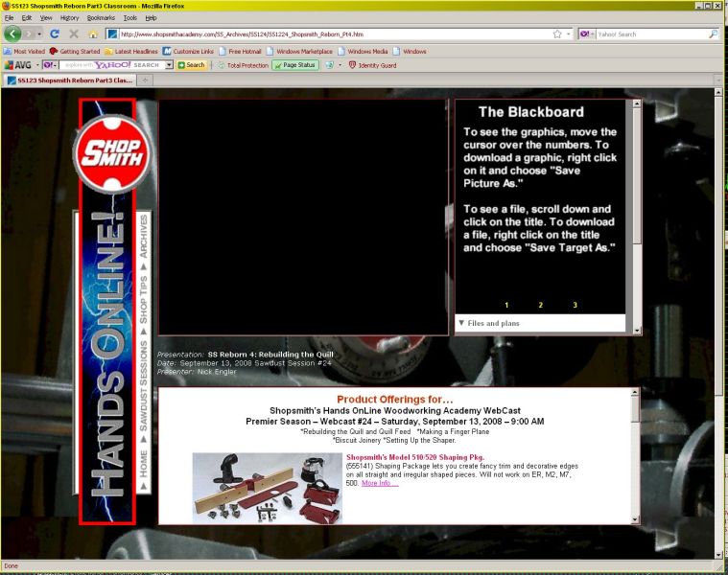Click the site favicon in address bar

[x=112, y=34]
